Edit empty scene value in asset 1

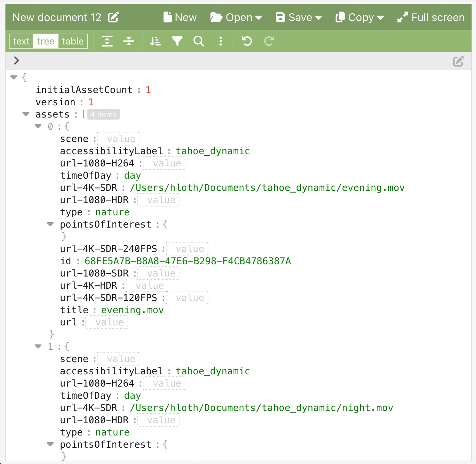[x=118, y=359]
